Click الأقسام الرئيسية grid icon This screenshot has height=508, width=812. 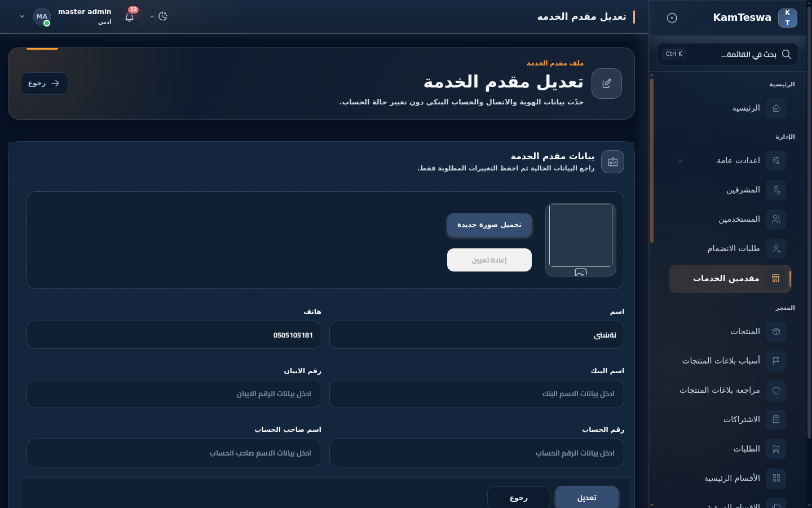click(776, 478)
